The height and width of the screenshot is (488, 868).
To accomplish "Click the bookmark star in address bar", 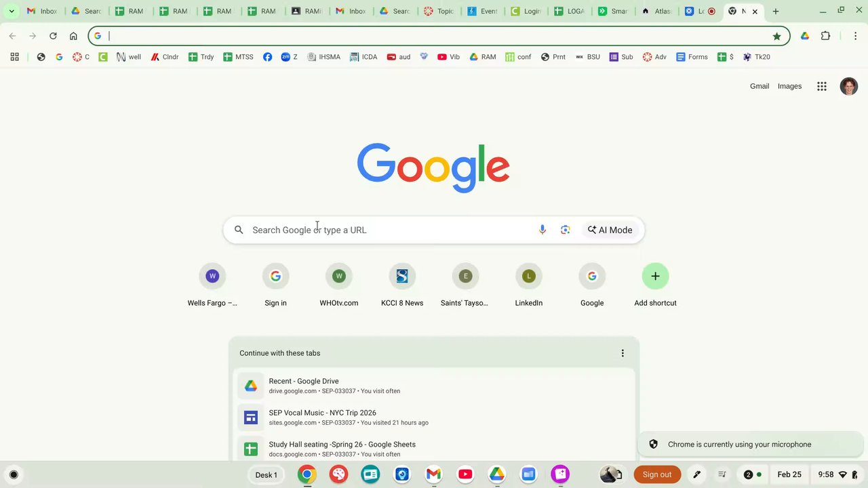I will click(x=776, y=36).
